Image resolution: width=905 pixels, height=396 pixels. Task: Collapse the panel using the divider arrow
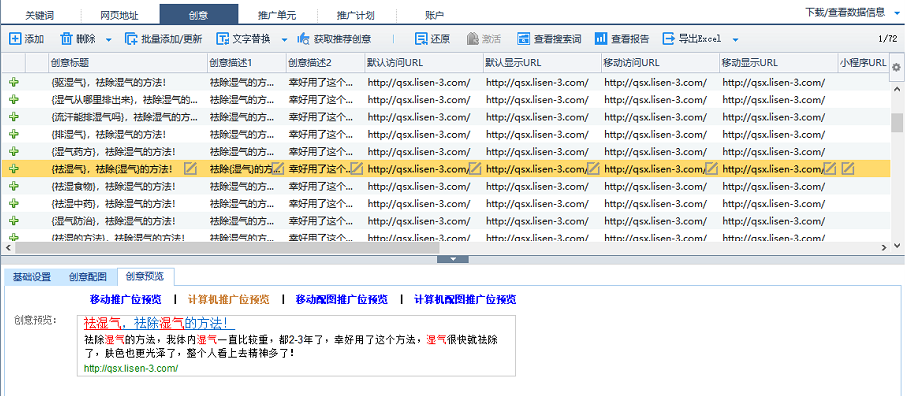[x=452, y=259]
